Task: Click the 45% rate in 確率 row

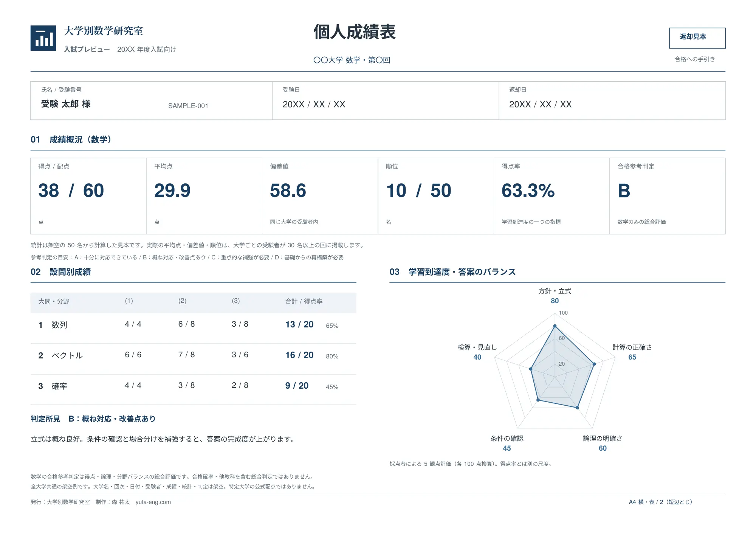Action: 332,387
